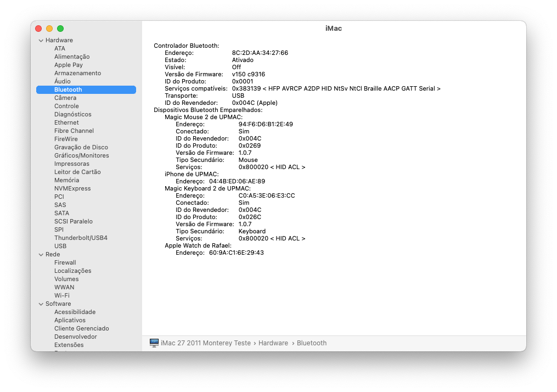
Task: Click the iPhone de UPMAC heading
Action: 192,174
